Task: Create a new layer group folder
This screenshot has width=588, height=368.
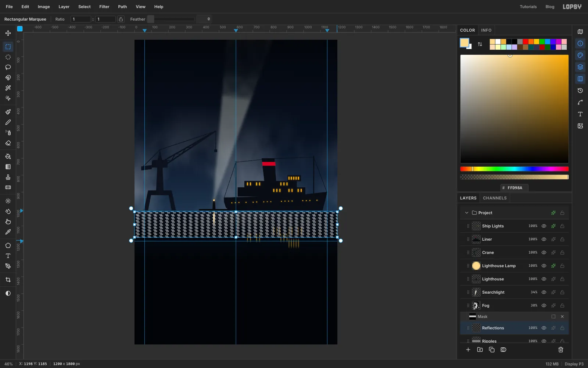Action: [480, 350]
